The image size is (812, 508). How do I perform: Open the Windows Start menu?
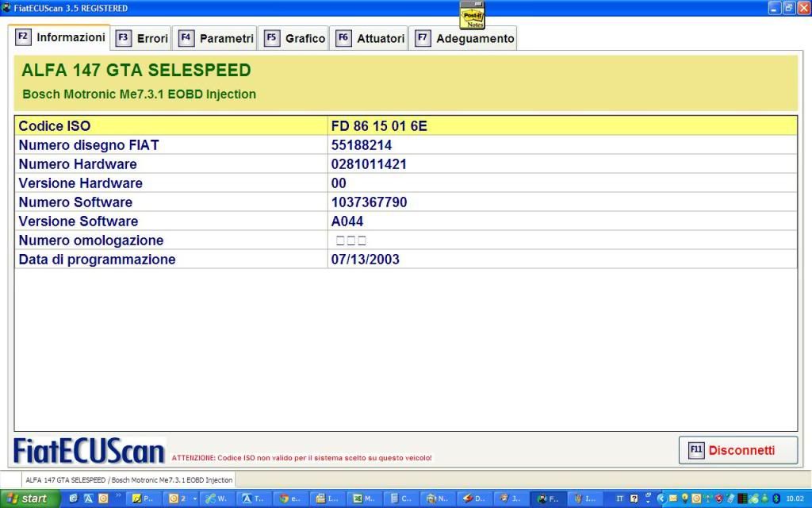[30, 498]
